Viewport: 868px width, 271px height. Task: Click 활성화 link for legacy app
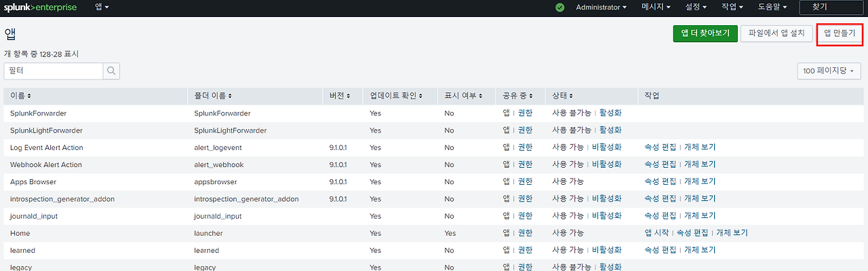tap(610, 267)
